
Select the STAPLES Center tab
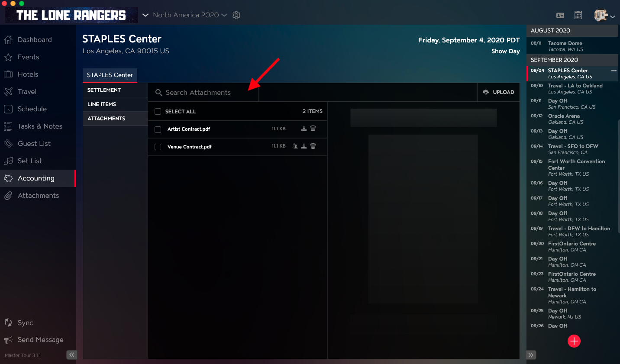110,75
